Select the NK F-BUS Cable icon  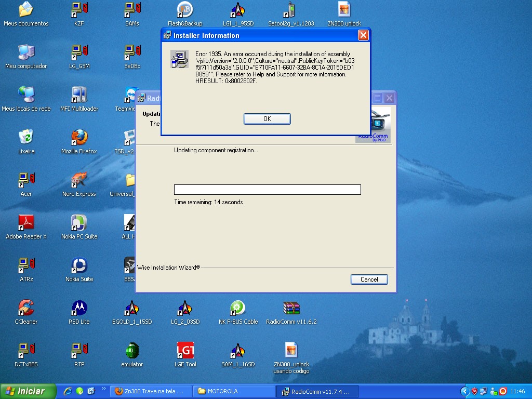(x=238, y=312)
